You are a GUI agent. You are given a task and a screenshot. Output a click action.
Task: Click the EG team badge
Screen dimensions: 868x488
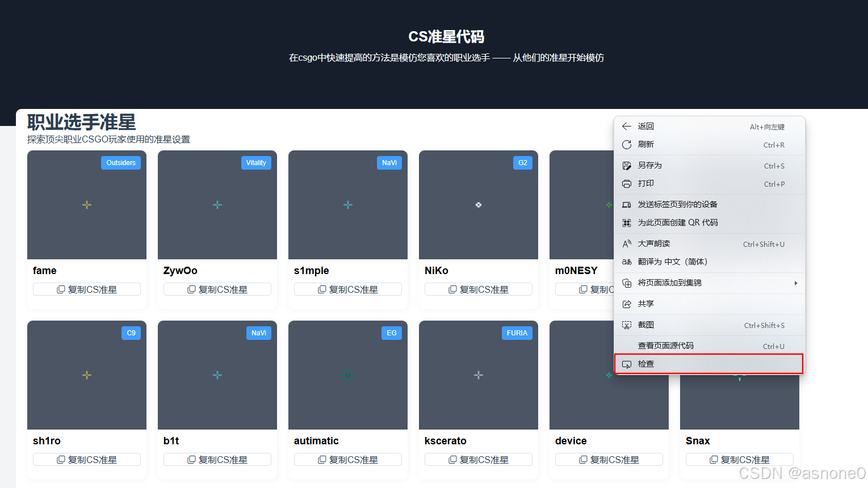tap(392, 333)
